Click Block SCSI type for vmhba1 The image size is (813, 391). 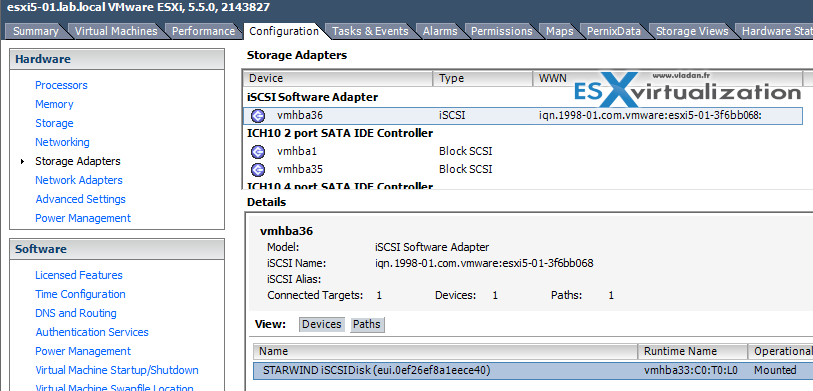tap(466, 151)
